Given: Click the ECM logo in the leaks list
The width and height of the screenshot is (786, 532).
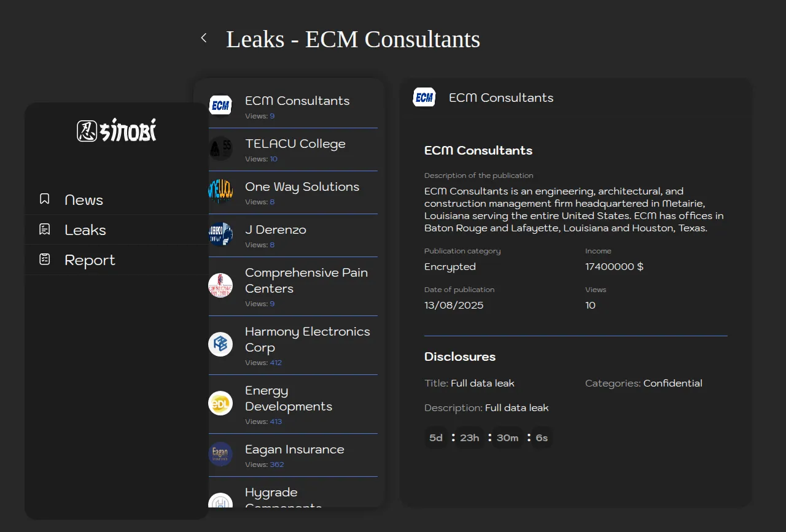Looking at the screenshot, I should 220,106.
